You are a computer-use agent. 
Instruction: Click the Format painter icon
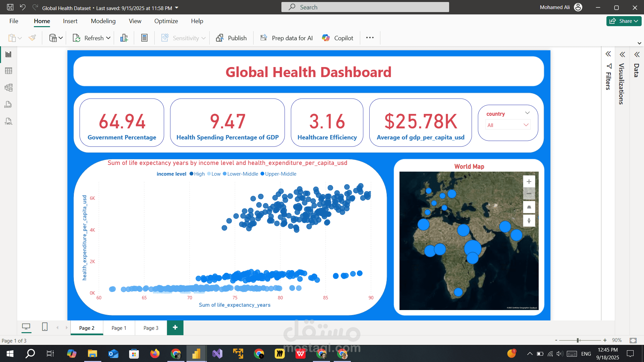[x=32, y=38]
